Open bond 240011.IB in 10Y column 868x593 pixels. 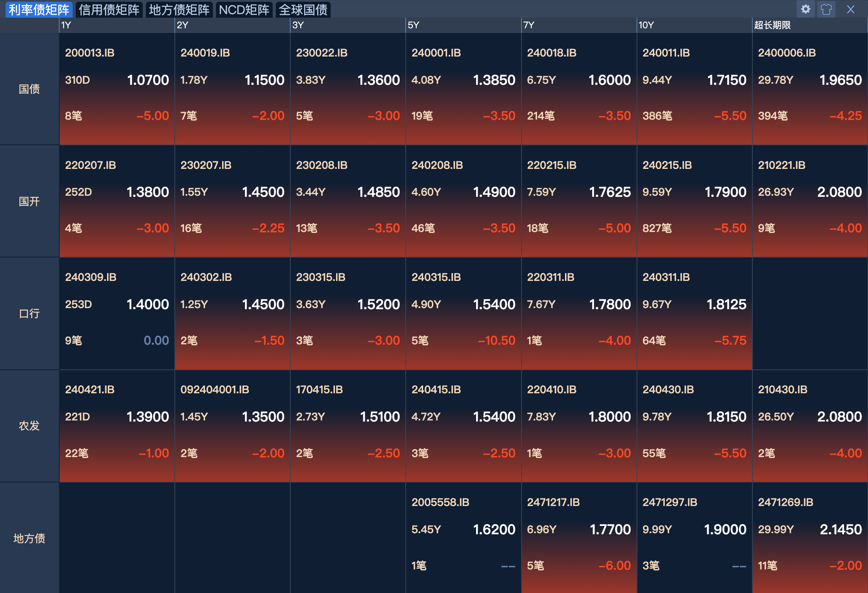coord(666,53)
